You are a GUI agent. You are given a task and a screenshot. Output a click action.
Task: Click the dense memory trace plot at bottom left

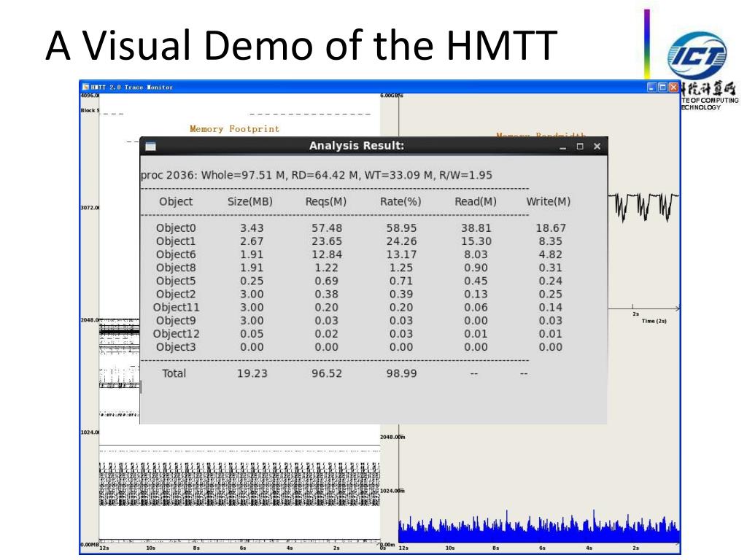click(239, 483)
